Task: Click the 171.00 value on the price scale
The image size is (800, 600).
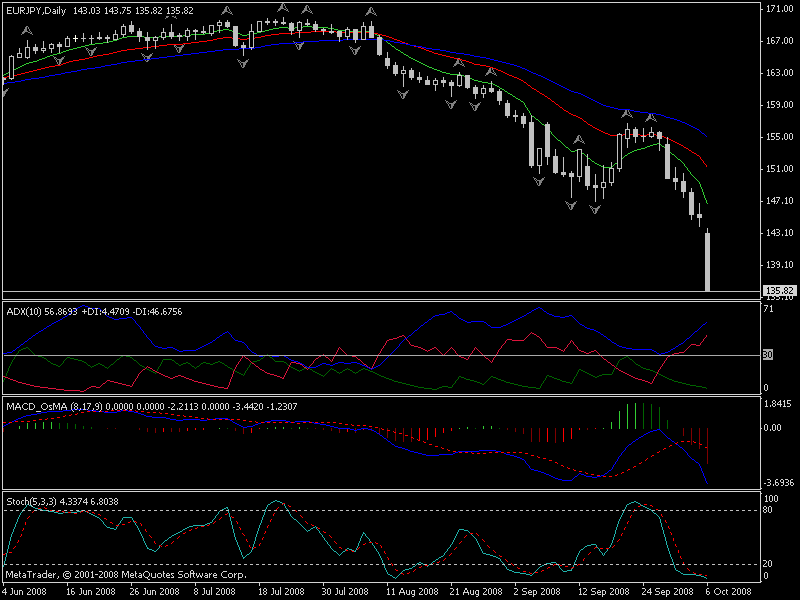Action: point(777,9)
